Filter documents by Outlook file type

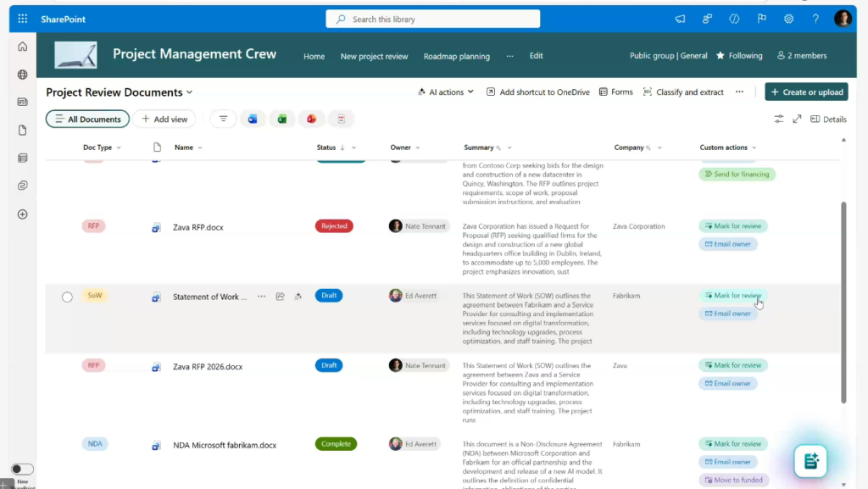[253, 119]
